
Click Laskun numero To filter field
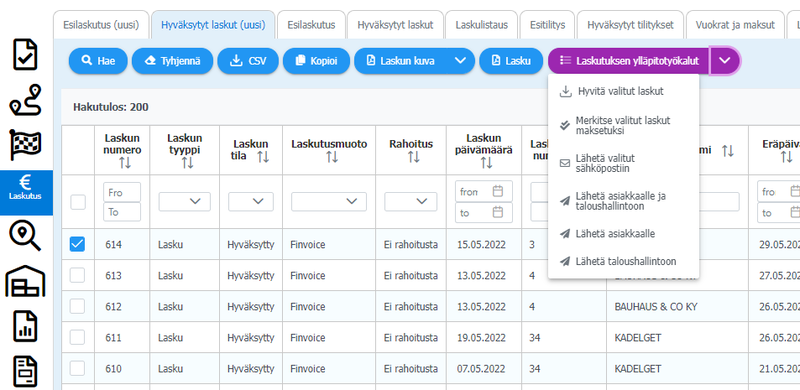tap(122, 212)
